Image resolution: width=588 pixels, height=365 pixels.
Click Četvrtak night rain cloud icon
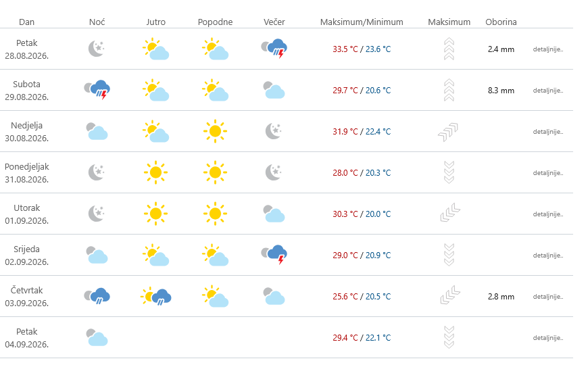[x=97, y=296]
